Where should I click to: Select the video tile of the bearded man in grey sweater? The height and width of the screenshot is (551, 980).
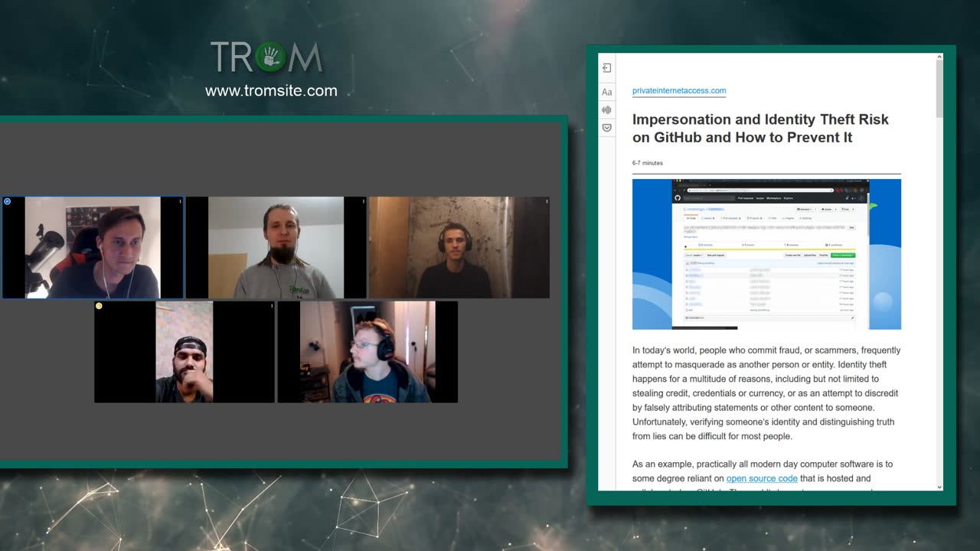pyautogui.click(x=276, y=247)
